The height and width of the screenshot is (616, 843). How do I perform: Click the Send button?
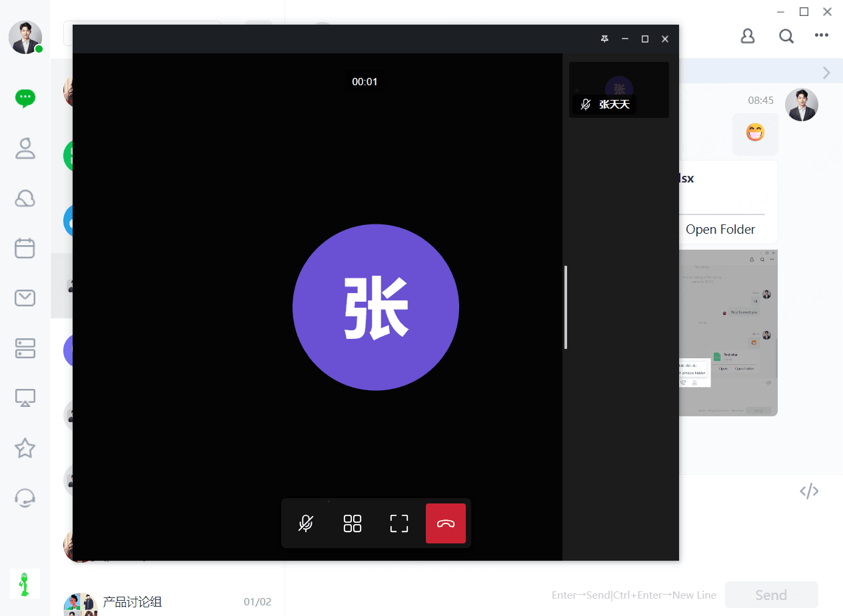point(771,595)
